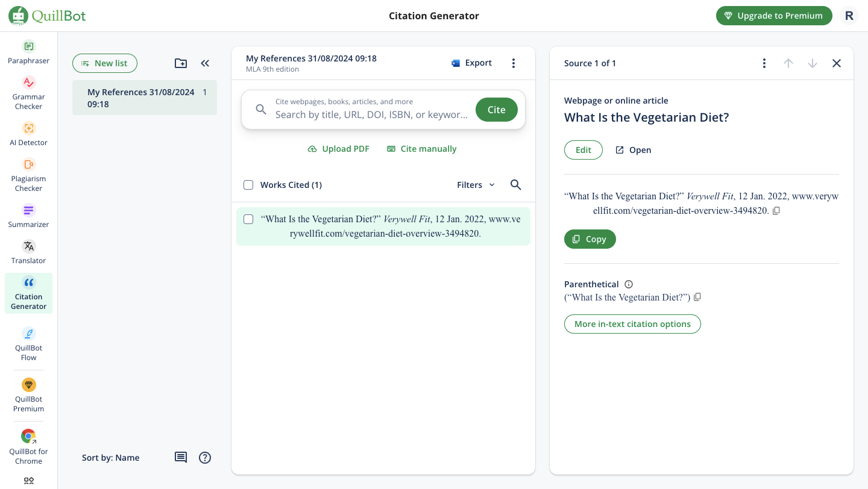Screen dimensions: 868x489
Task: Open the Plagiarism Checker tool
Action: (x=28, y=175)
